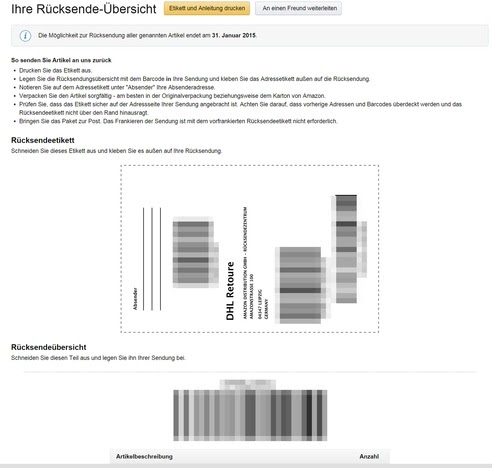Click the 'DHL Retoure' label text

(230, 291)
